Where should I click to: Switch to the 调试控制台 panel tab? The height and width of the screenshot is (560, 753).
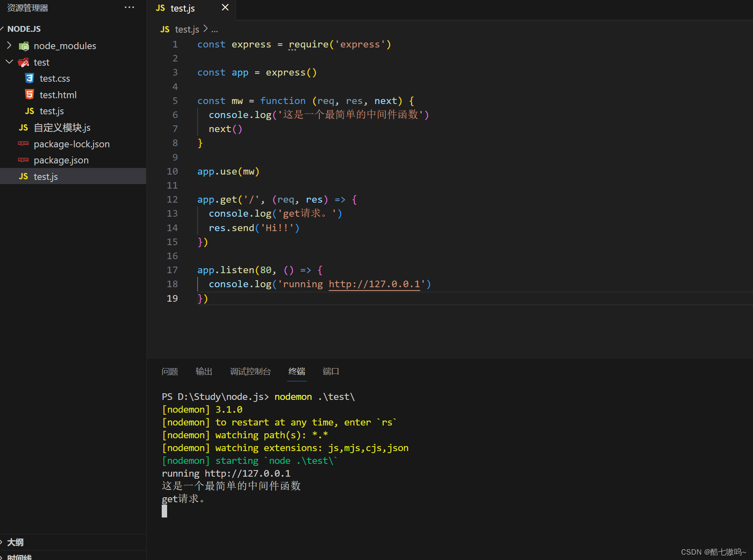point(250,371)
